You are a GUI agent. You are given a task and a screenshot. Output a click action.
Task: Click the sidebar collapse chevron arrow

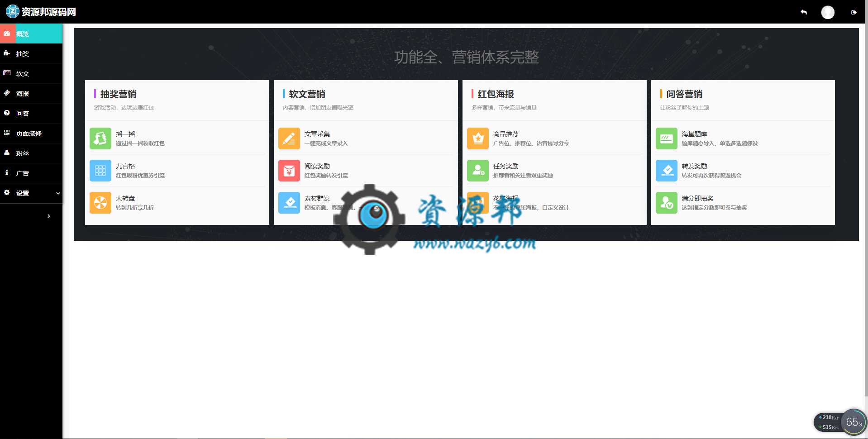tap(49, 216)
